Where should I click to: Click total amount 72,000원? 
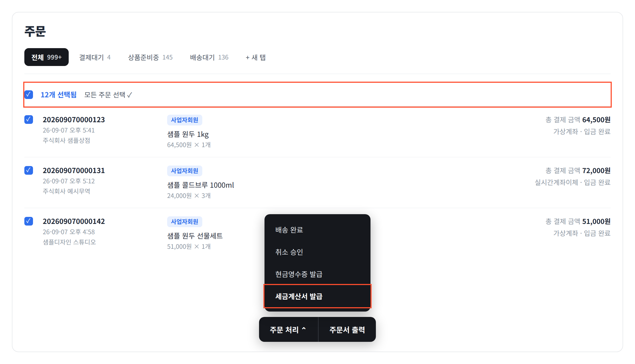[596, 171]
